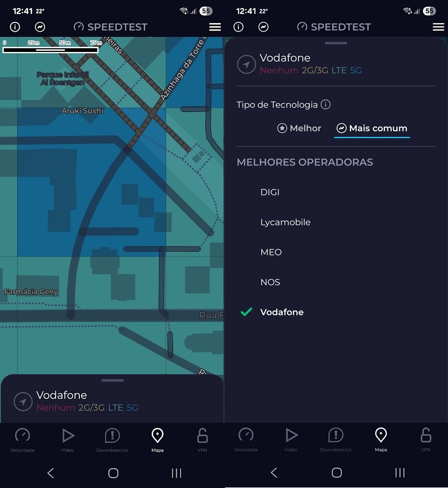
Task: Open the hamburger menu above the map view
Action: [215, 27]
